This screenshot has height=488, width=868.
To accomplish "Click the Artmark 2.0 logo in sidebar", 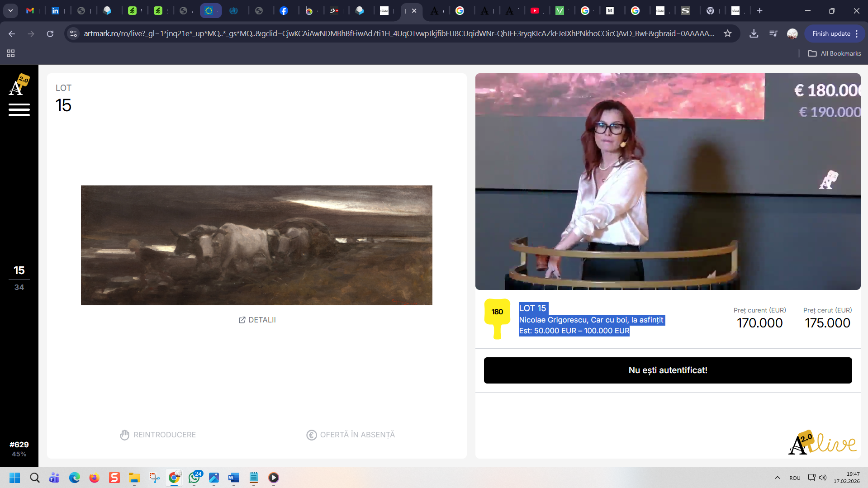I will point(19,85).
